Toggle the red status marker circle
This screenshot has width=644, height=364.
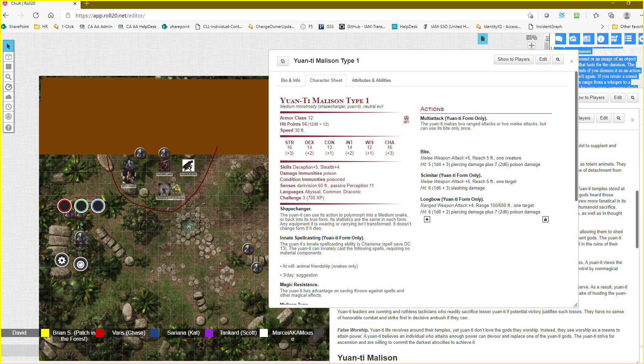64,206
